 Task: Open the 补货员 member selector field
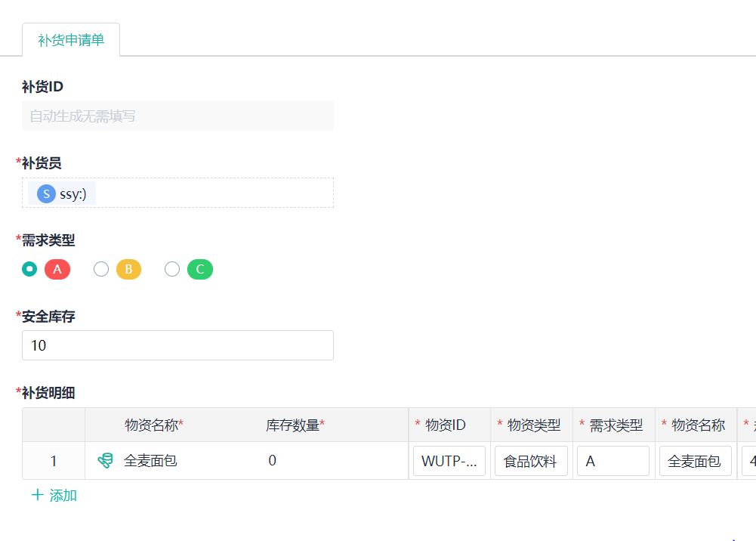211,193
